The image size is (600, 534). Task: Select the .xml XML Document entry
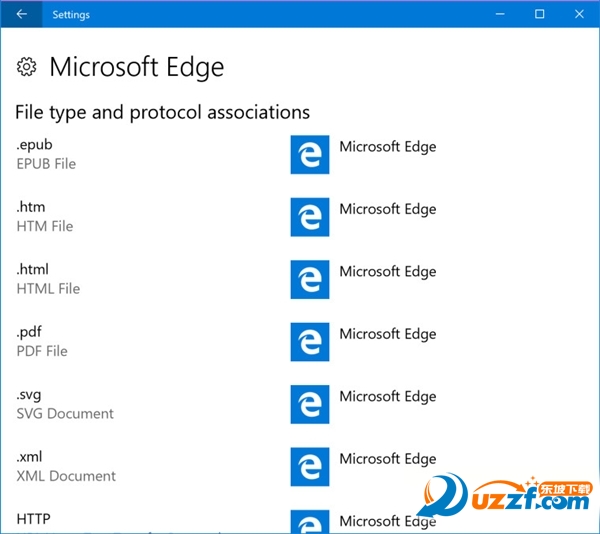pyautogui.click(x=65, y=466)
